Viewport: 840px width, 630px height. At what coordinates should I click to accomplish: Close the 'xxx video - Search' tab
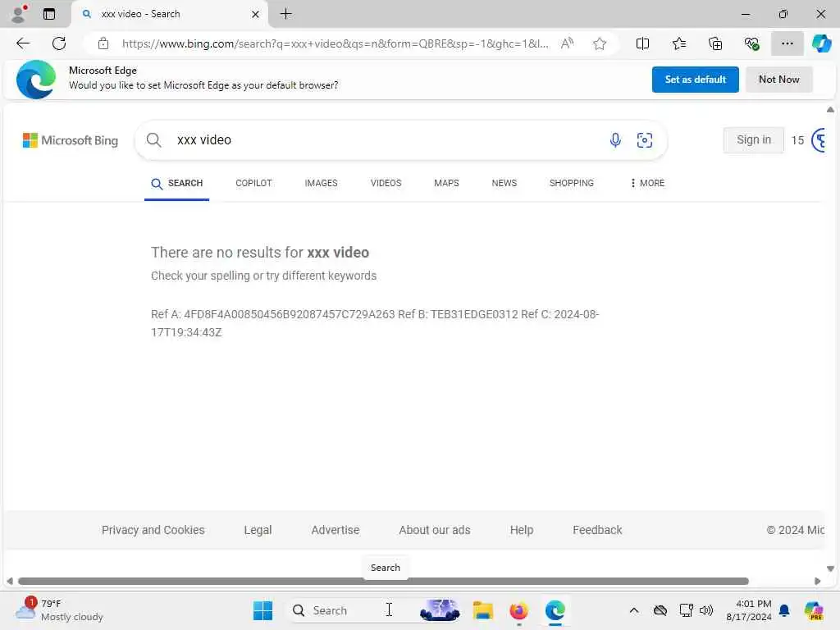tap(256, 15)
